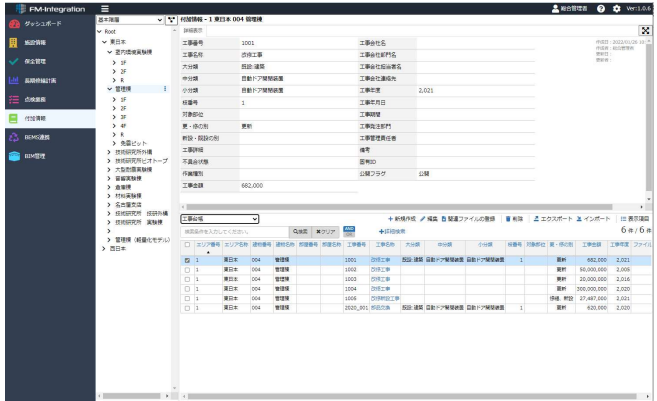Click the tree panel horizontal scrollbar
Screen dimensions: 657x401
pos(132,396)
